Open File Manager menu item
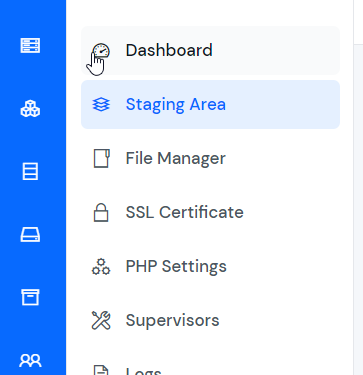363x375 pixels. [210, 158]
